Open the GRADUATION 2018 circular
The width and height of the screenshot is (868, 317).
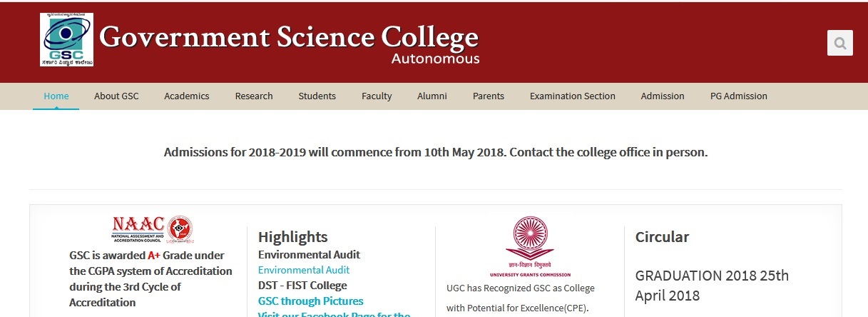712,286
